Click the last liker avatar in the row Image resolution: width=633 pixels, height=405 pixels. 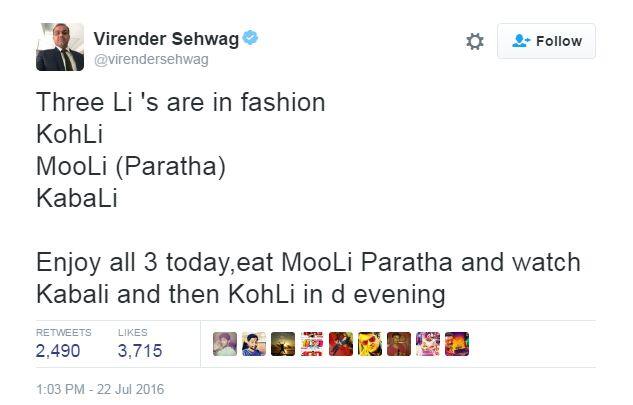tap(457, 345)
